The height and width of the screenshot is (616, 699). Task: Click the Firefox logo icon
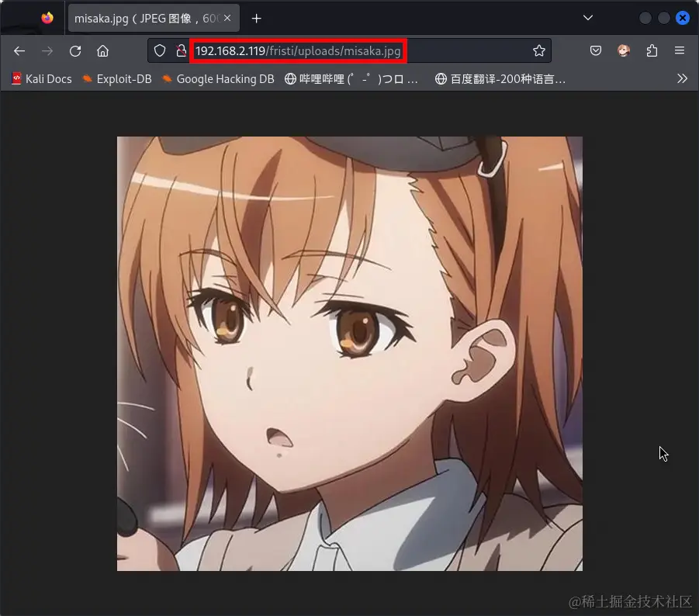47,18
